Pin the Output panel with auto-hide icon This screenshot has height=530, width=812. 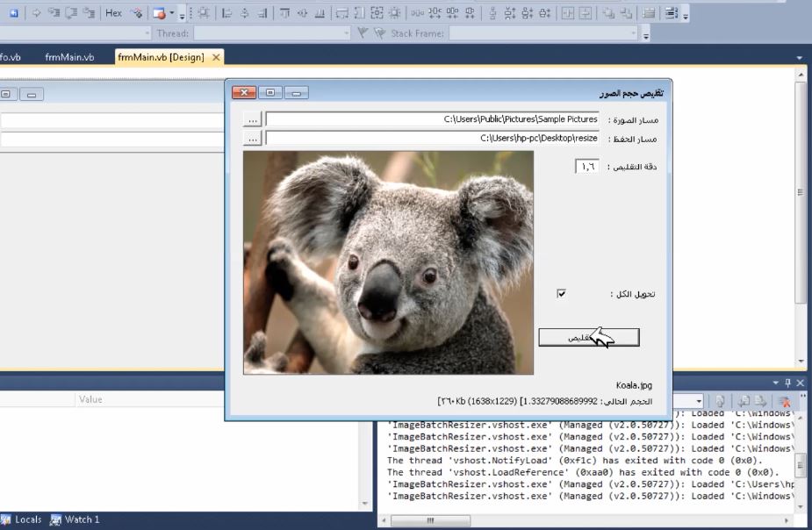(787, 383)
